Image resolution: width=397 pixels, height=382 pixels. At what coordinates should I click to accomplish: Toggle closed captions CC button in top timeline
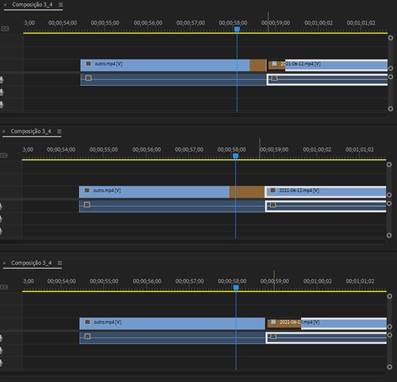4,29
